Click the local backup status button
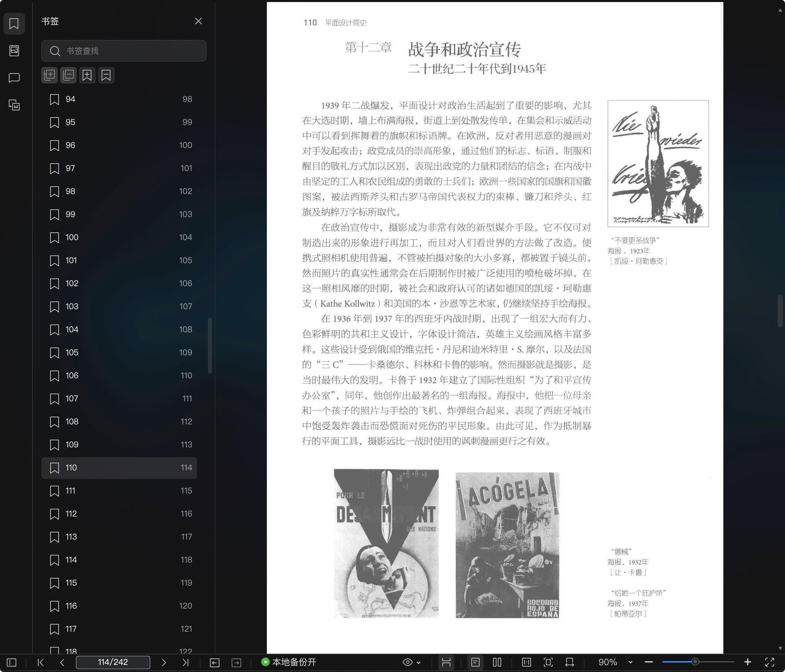The width and height of the screenshot is (785, 672). coord(289,662)
